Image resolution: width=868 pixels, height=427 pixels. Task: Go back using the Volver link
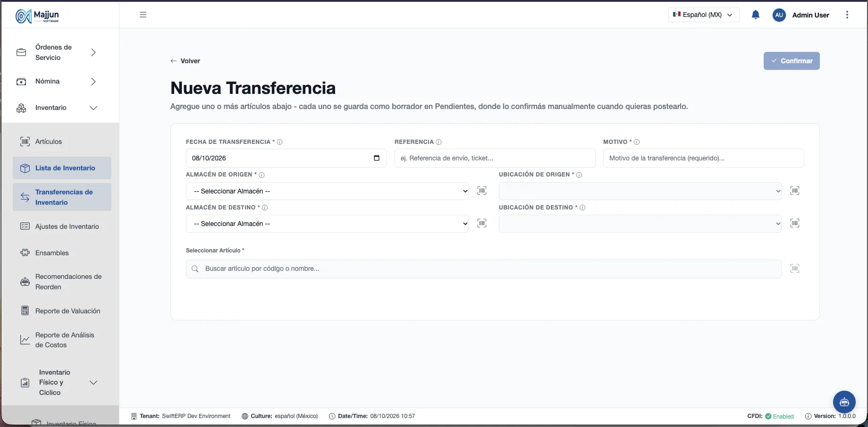(x=185, y=61)
